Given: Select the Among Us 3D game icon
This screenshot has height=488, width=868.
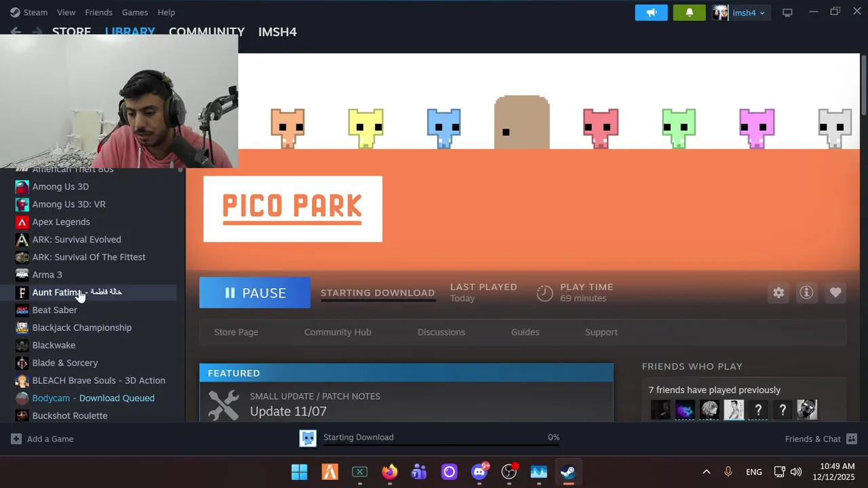Looking at the screenshot, I should (22, 186).
